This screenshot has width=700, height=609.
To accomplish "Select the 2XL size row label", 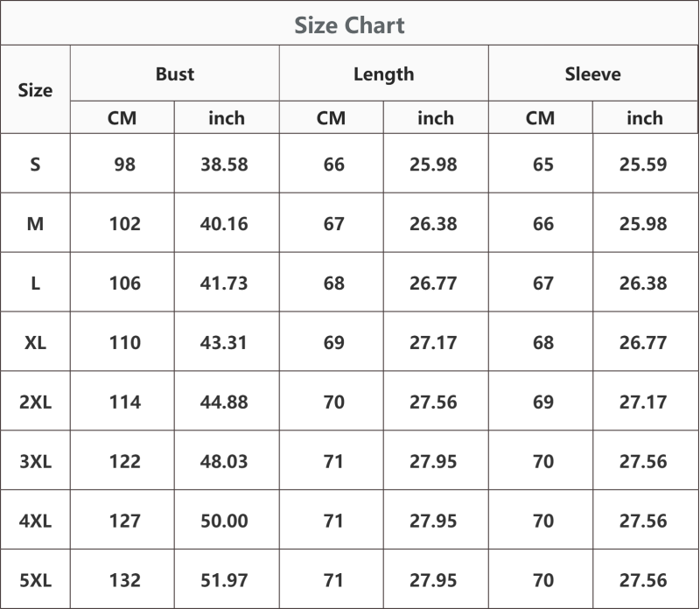I will coord(35,402).
